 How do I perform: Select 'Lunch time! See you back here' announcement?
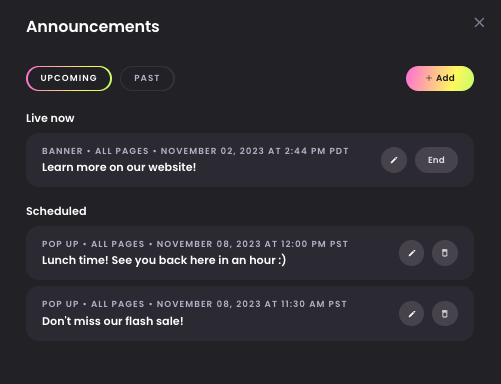coord(164,260)
